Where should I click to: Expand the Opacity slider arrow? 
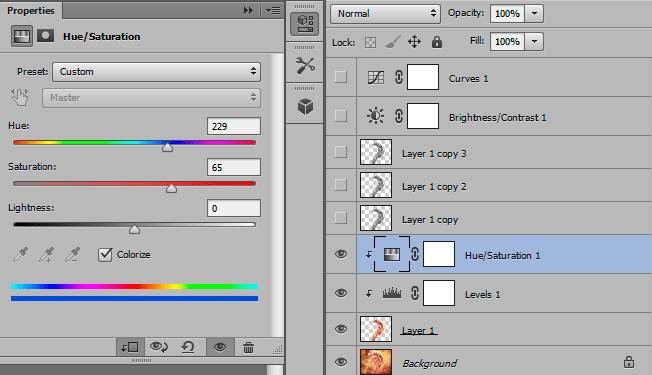534,14
